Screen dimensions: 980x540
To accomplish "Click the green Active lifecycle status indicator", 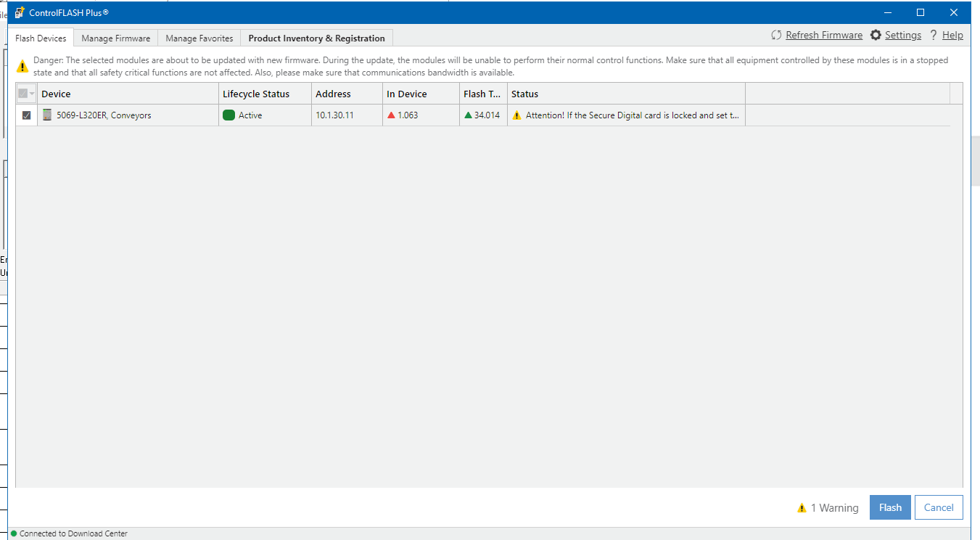I will (x=228, y=115).
